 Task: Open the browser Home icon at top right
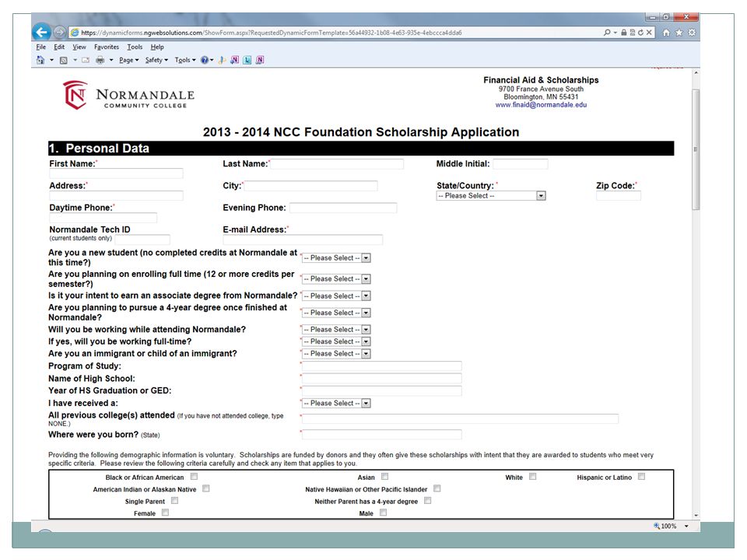click(x=666, y=33)
